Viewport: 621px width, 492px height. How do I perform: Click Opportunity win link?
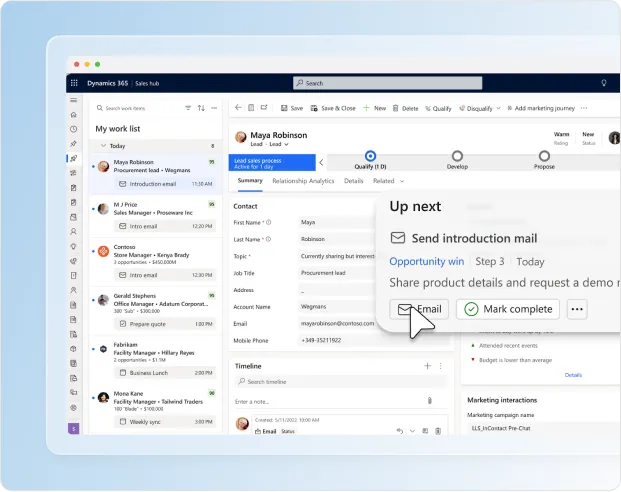tap(427, 261)
